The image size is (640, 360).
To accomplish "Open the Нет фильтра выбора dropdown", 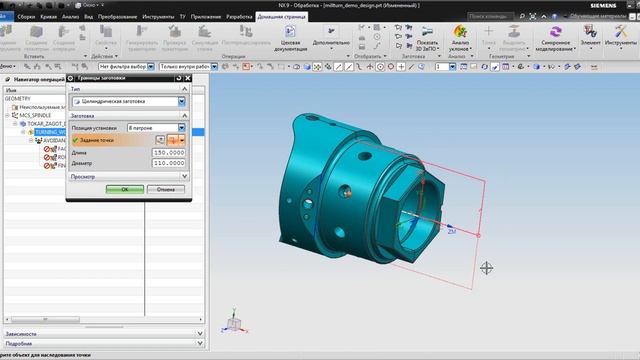I will pos(151,67).
